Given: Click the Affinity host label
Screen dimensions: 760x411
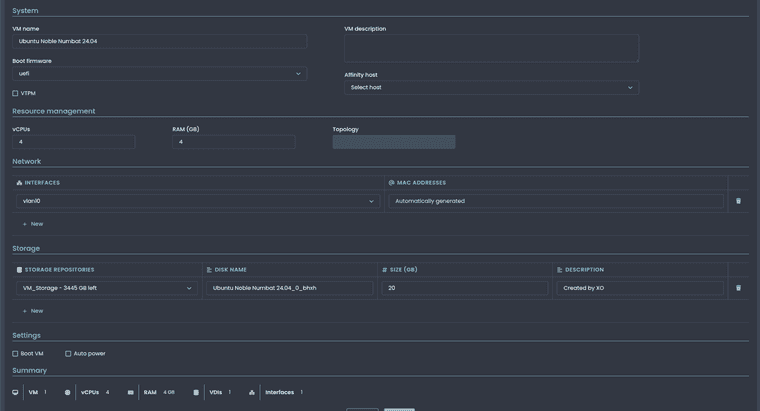Looking at the screenshot, I should 361,75.
